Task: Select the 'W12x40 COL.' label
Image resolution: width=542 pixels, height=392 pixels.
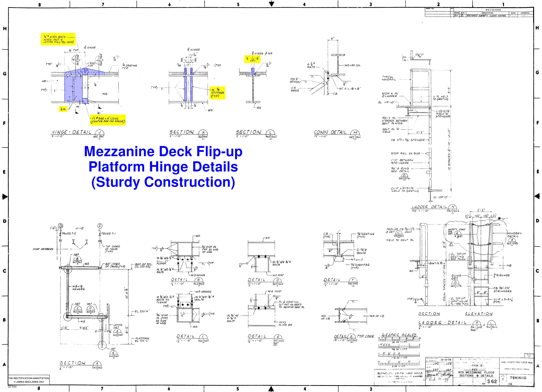Action: pyautogui.click(x=353, y=65)
